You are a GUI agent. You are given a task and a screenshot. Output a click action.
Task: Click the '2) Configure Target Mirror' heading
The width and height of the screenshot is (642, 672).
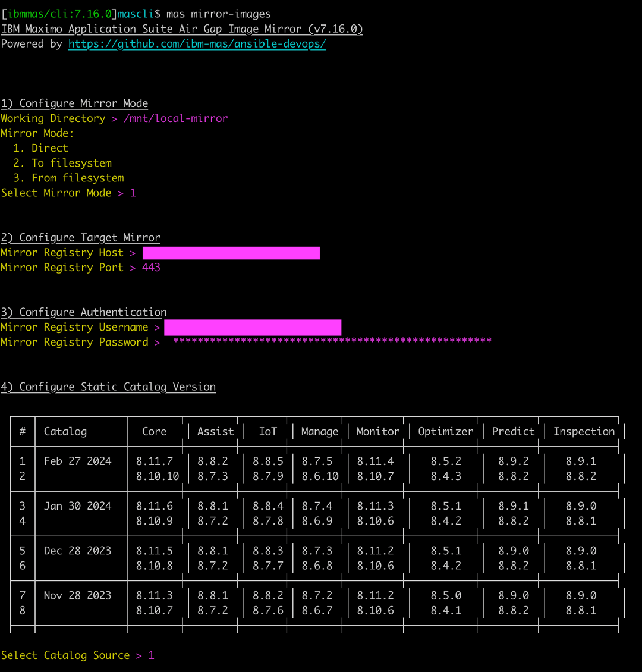(80, 237)
